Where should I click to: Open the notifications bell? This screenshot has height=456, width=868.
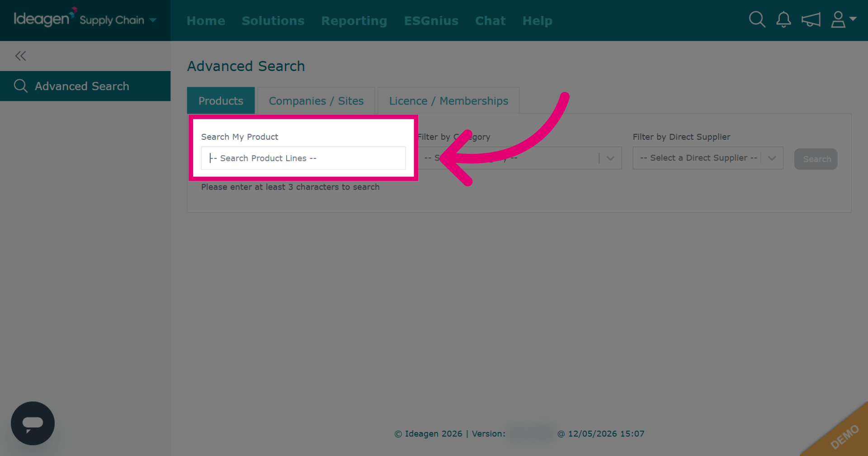click(783, 19)
